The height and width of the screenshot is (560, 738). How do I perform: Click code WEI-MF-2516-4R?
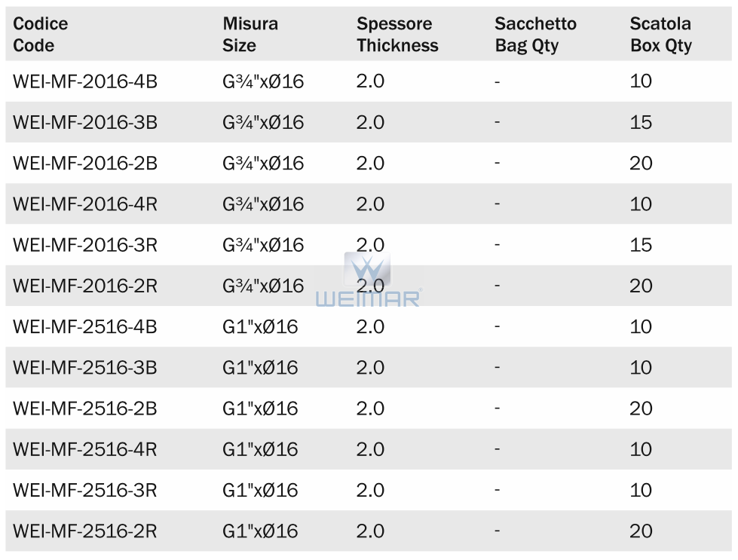click(x=85, y=449)
